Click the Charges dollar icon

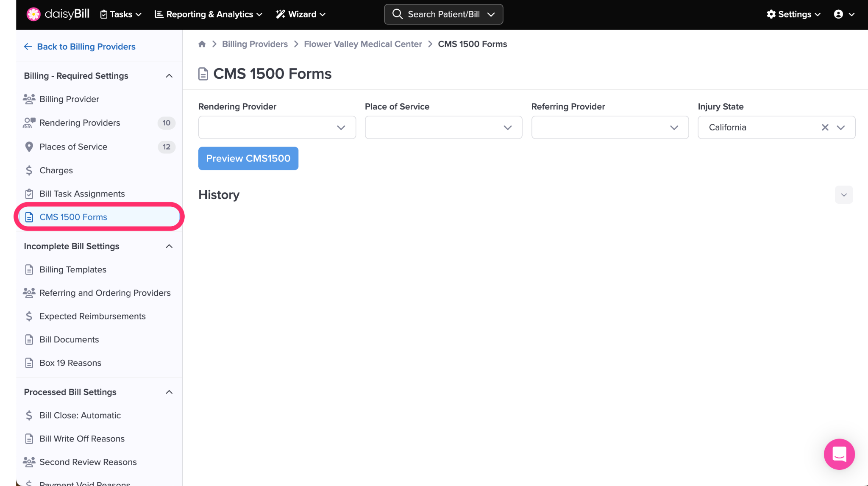point(29,170)
